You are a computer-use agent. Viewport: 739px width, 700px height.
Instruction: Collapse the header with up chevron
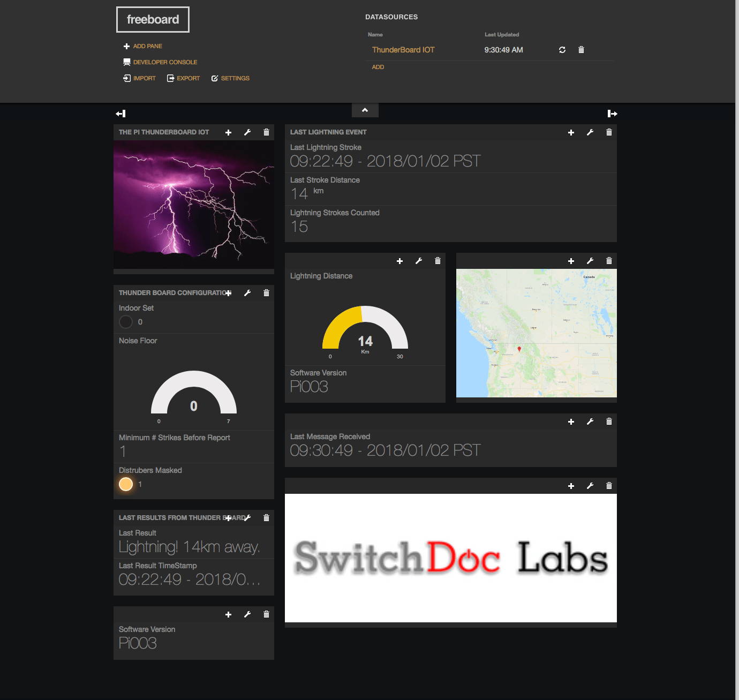365,110
